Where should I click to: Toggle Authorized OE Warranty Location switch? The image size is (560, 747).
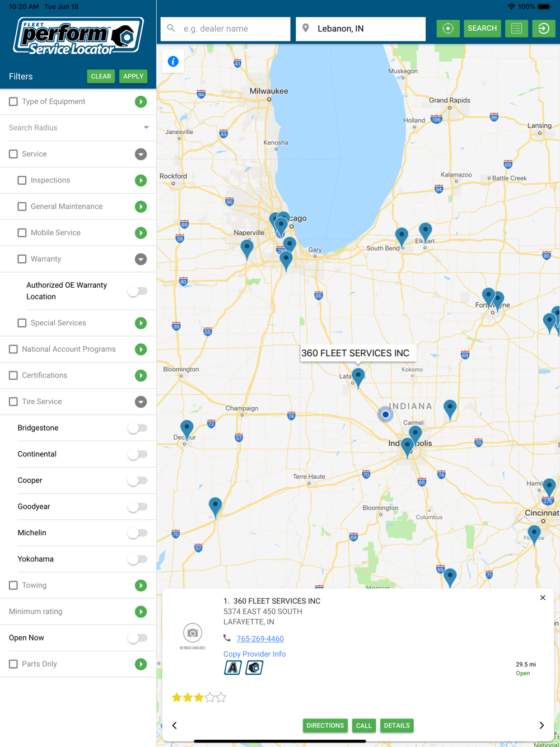click(137, 291)
